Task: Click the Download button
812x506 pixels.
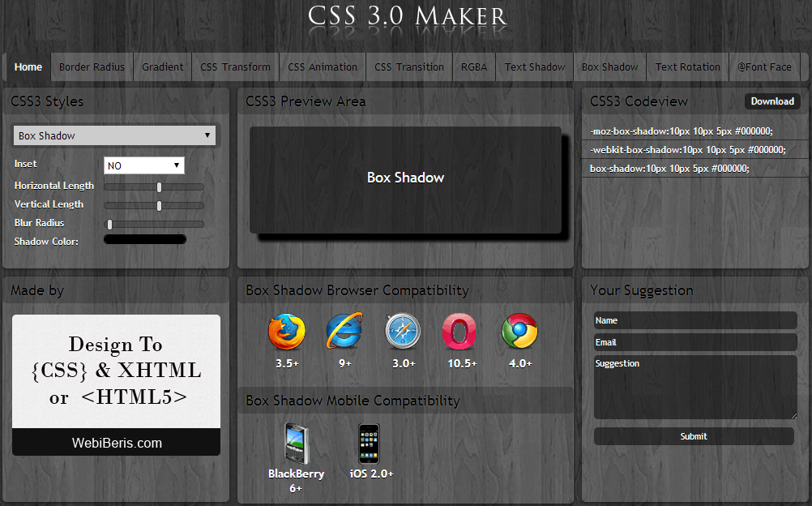Action: pyautogui.click(x=772, y=101)
